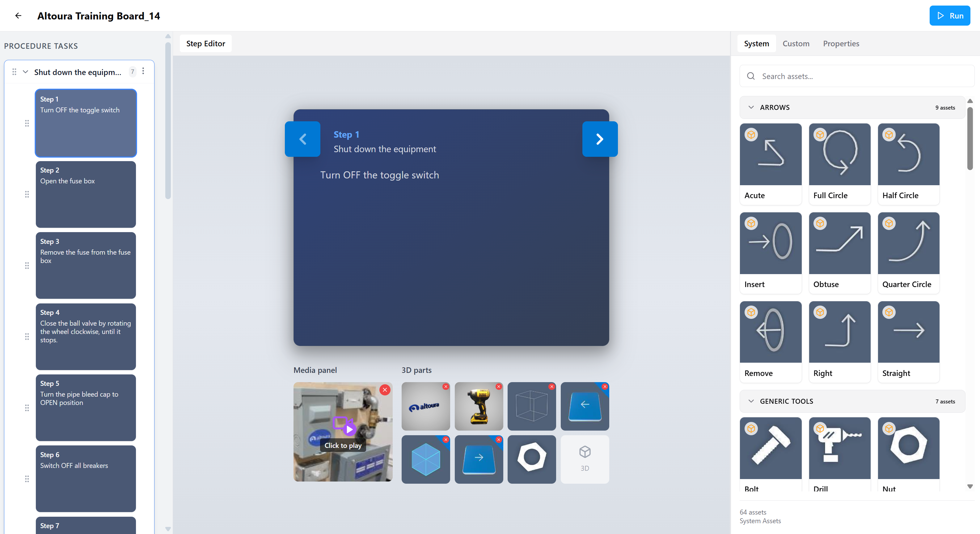The image size is (980, 534).
Task: Click the drag handle beside Step 2
Action: click(x=27, y=194)
